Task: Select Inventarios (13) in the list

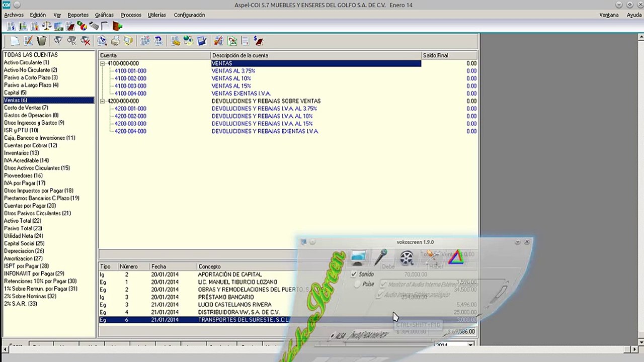Action: [x=21, y=153]
